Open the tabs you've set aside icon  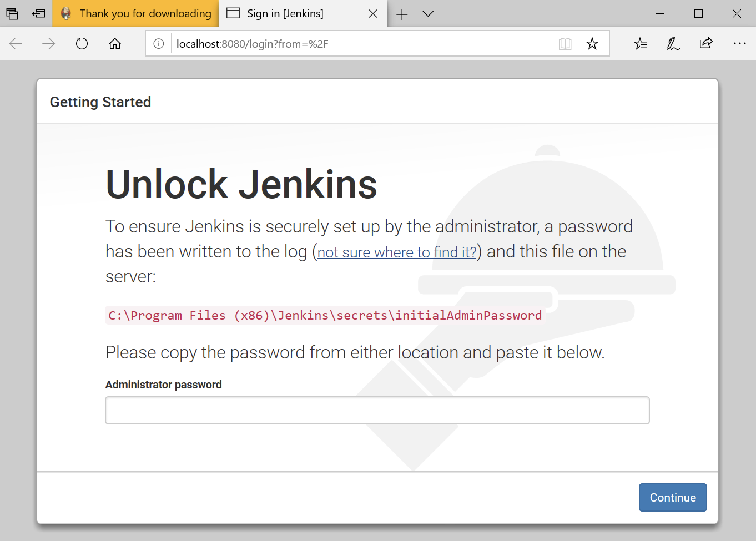[x=12, y=13]
